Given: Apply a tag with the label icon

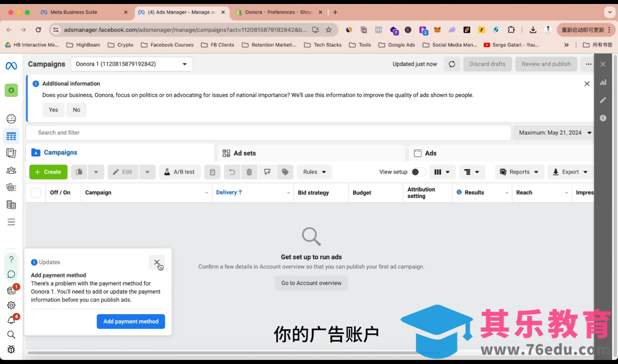Looking at the screenshot, I should (x=285, y=172).
